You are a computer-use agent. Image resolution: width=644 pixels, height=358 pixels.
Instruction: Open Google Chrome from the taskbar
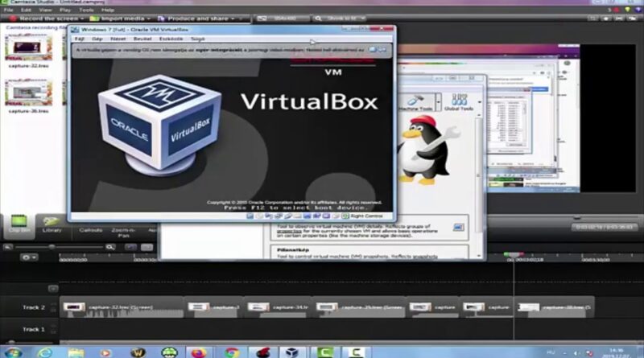pyautogui.click(x=231, y=352)
